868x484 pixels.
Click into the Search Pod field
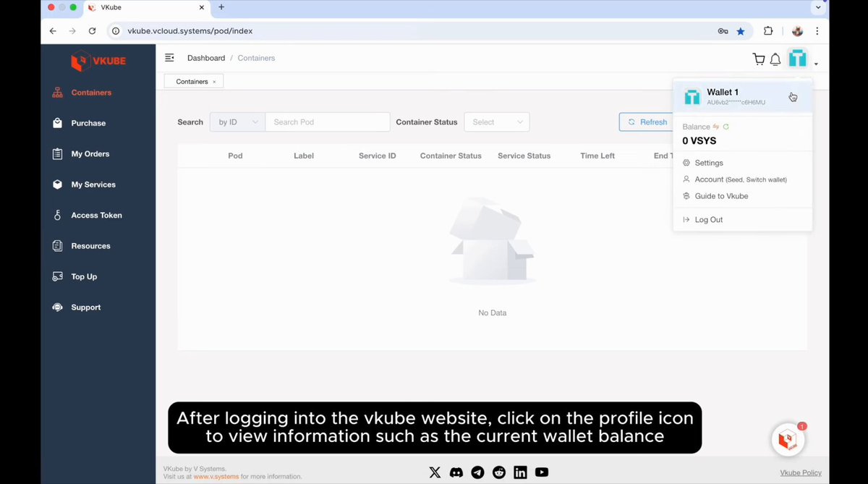point(328,122)
